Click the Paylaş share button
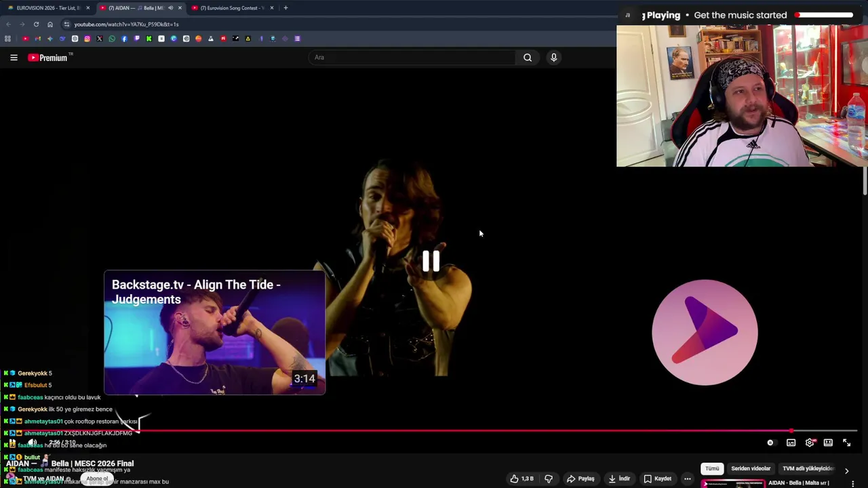This screenshot has width=868, height=488. point(581,479)
